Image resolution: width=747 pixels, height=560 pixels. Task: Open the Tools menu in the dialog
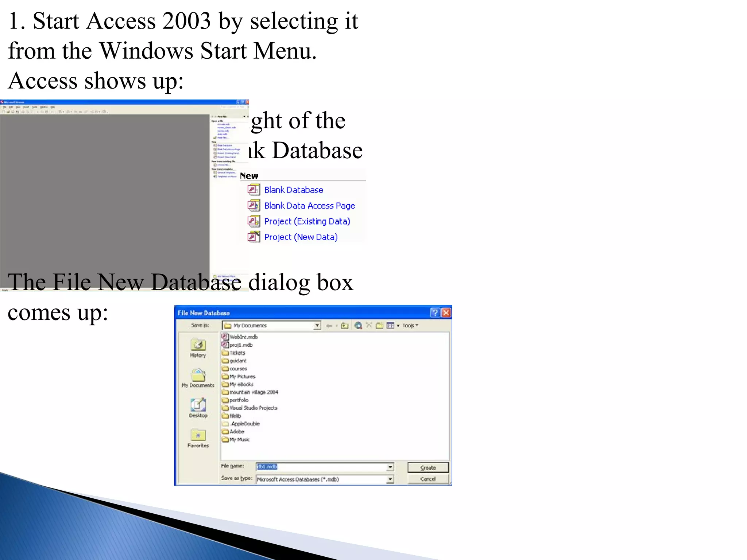409,326
